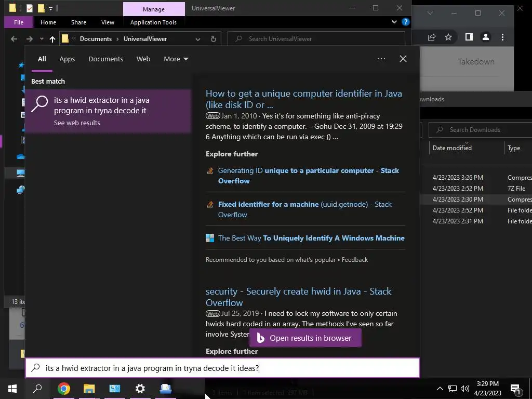Open 'The Best Way To Uniquely Identify' link
Viewport: 532px width, 399px height.
click(x=311, y=238)
